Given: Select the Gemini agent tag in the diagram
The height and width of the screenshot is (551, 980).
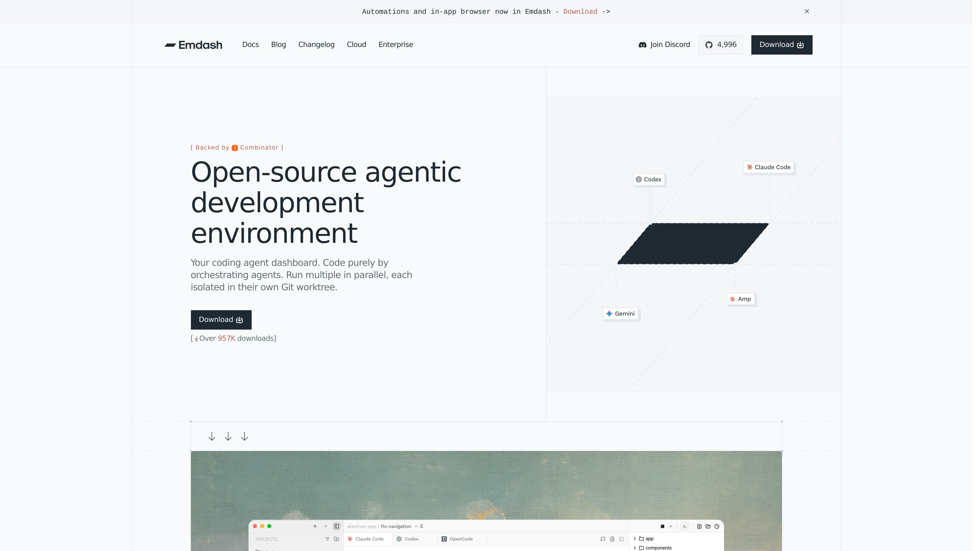Looking at the screenshot, I should coord(620,314).
